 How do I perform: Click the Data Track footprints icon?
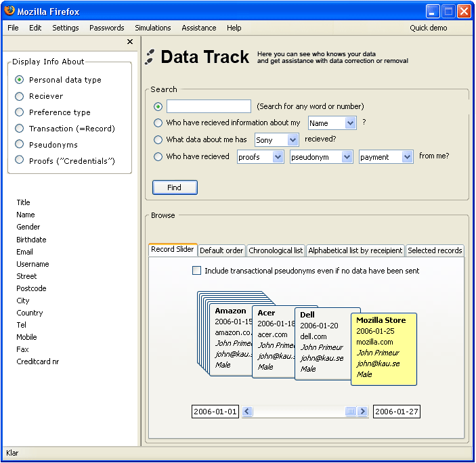150,58
